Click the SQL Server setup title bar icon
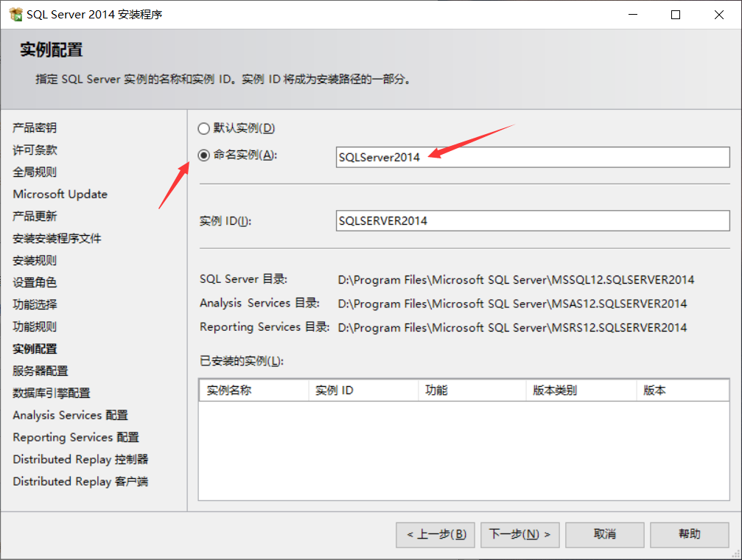 (x=15, y=14)
